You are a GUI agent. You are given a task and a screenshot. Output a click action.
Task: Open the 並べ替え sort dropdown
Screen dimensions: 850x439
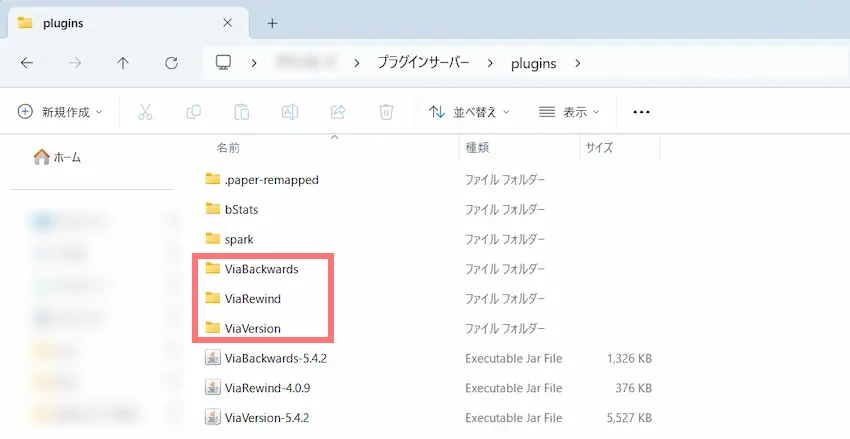pos(469,112)
